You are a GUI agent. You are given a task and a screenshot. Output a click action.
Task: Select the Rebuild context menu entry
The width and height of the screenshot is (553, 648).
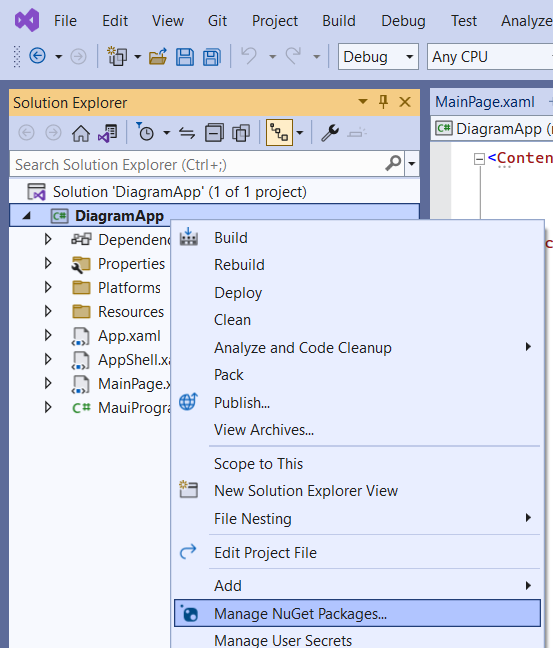pos(239,265)
